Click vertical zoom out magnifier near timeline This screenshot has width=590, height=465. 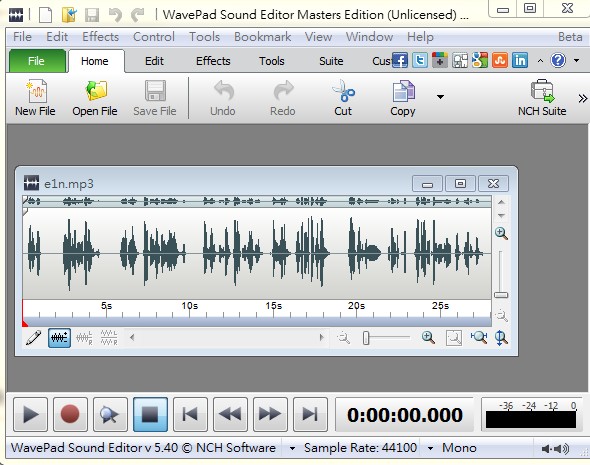pyautogui.click(x=501, y=315)
